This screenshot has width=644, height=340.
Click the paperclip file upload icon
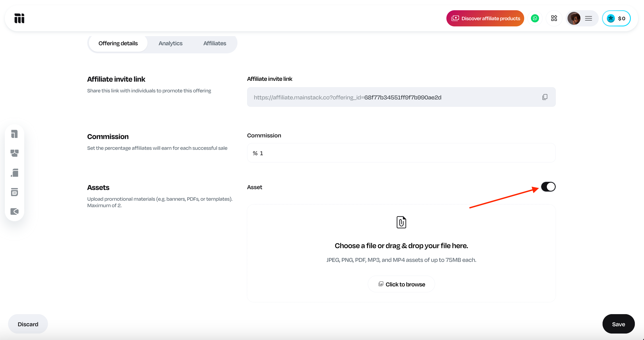click(401, 222)
